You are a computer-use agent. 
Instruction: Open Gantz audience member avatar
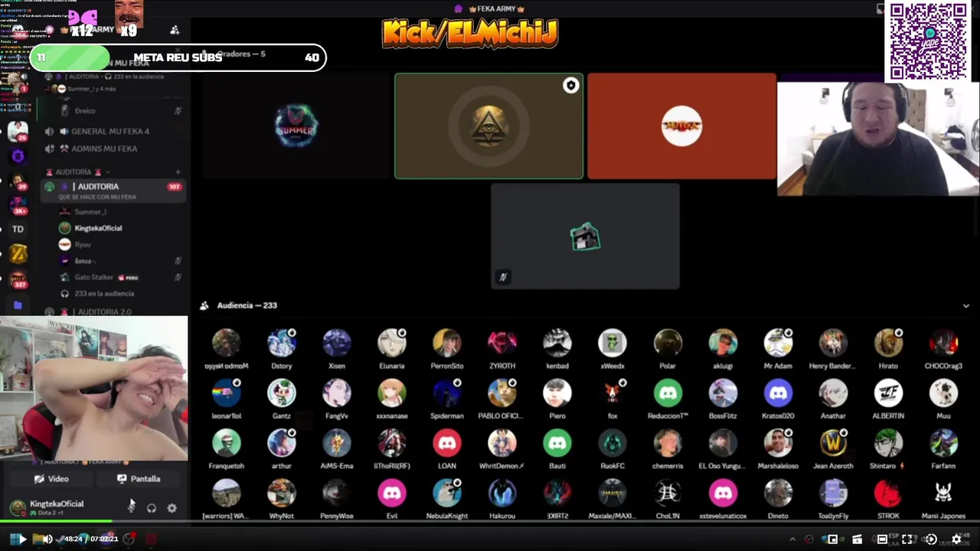(x=282, y=393)
